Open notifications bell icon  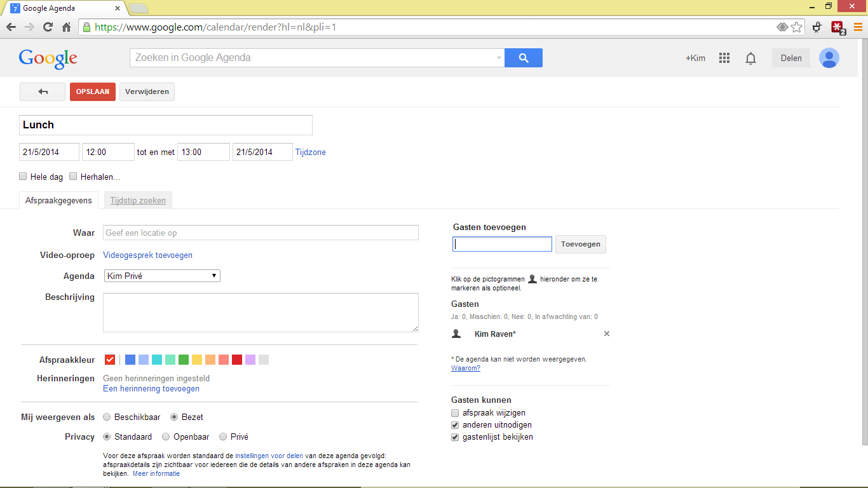click(x=750, y=58)
